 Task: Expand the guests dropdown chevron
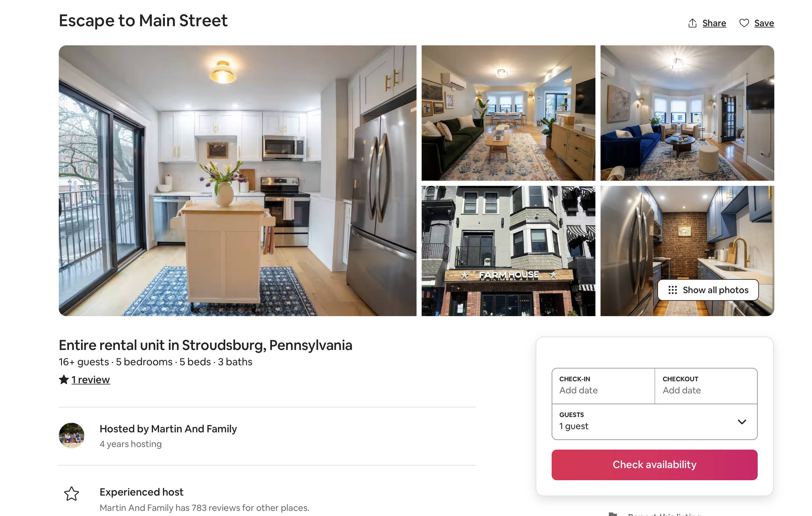(742, 422)
